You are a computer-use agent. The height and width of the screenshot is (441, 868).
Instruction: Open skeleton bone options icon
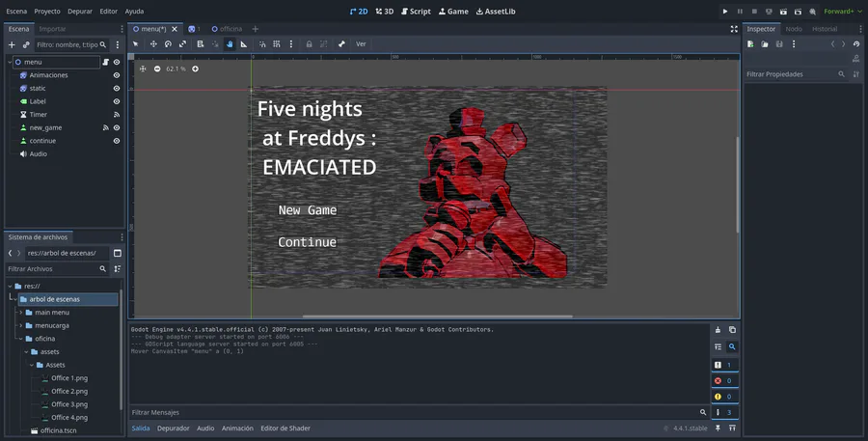pos(341,43)
